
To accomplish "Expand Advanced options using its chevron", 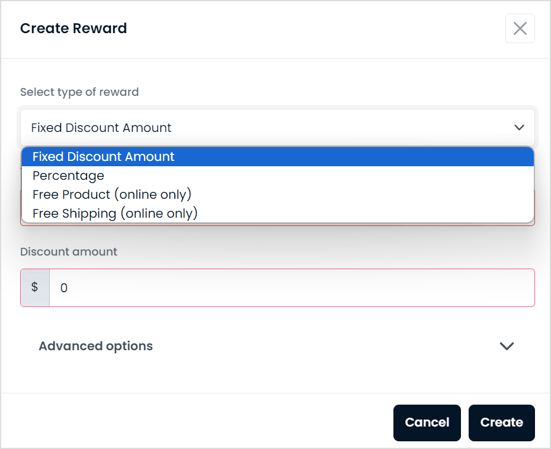I will pyautogui.click(x=507, y=346).
